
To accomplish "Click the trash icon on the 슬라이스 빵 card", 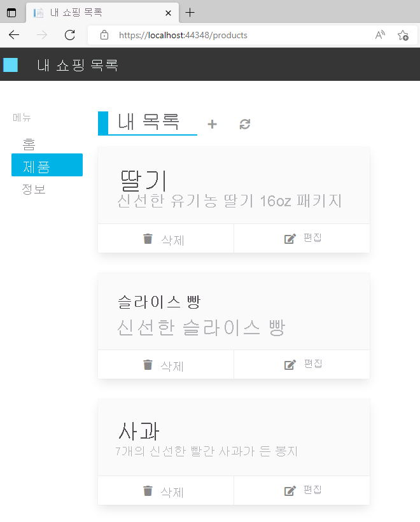I will point(148,365).
